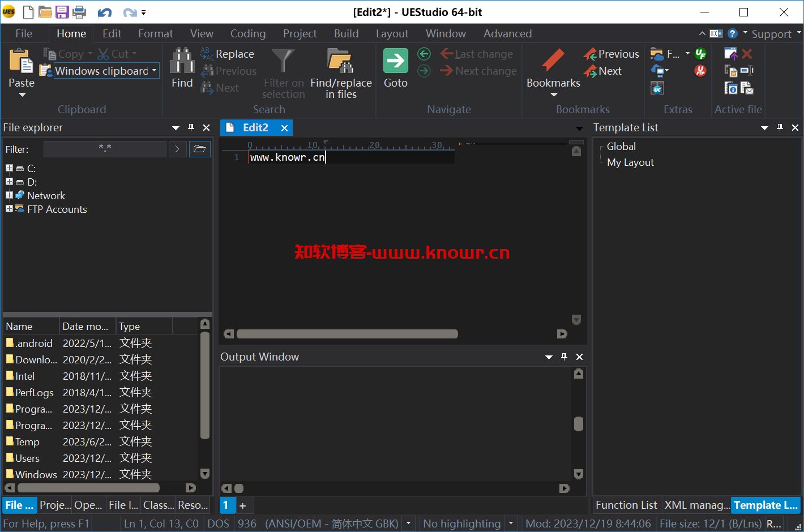Screen dimensions: 804x532
Task: Select the Project tab below the file list
Action: [x=55, y=505]
